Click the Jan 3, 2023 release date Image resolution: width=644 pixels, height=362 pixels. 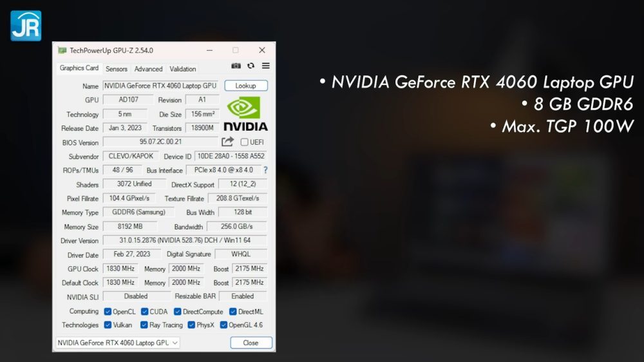125,128
